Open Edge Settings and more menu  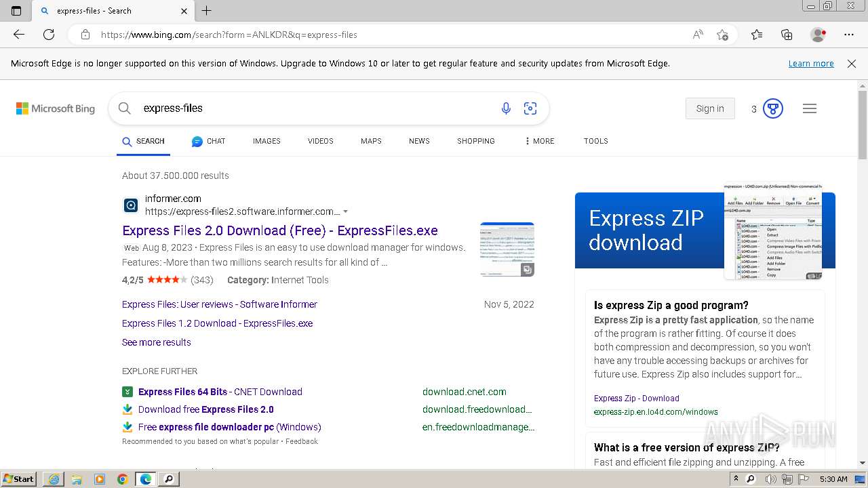click(x=849, y=35)
